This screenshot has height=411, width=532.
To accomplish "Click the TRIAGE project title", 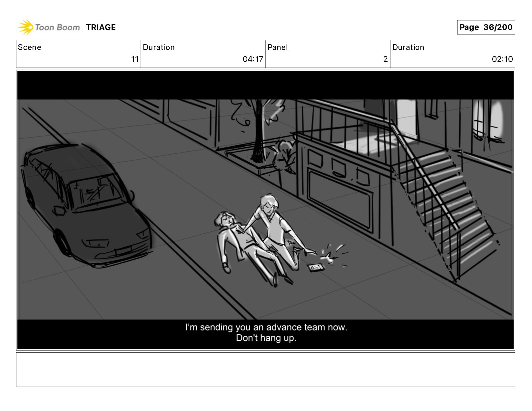I will pos(101,27).
